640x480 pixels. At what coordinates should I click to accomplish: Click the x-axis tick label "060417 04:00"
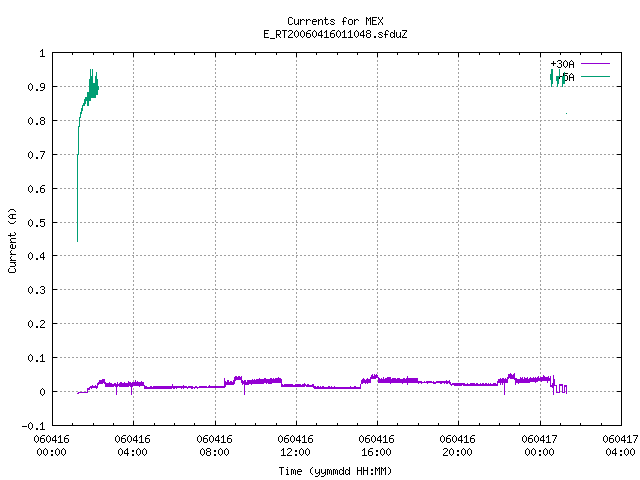(620, 446)
